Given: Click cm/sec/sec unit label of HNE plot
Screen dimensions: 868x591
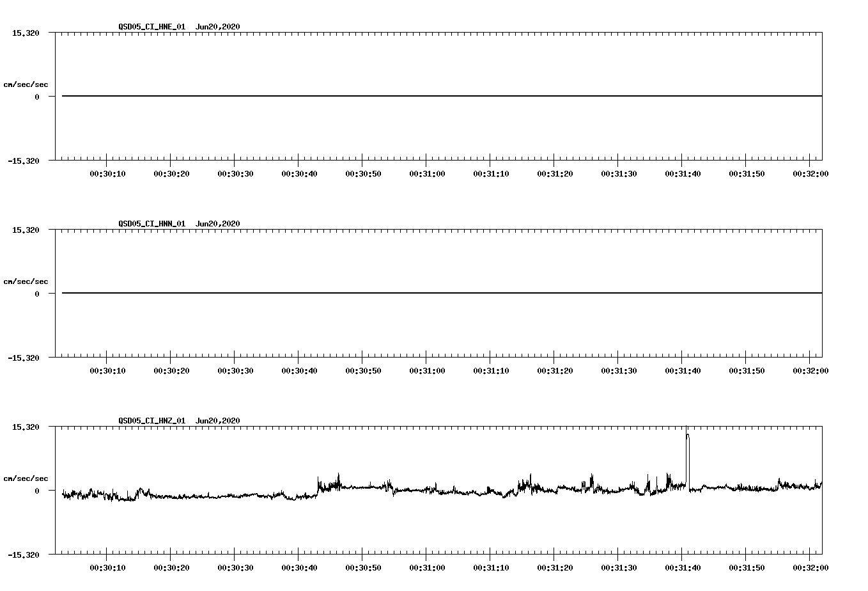Looking at the screenshot, I should tap(26, 84).
